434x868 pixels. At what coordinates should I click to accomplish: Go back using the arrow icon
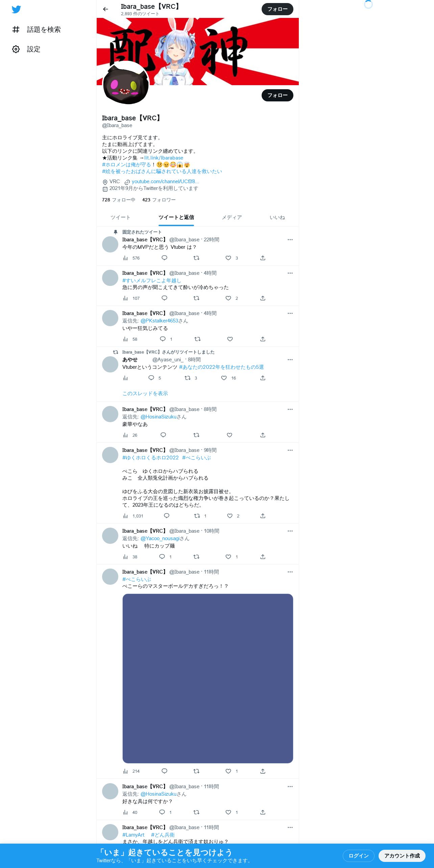[x=105, y=9]
